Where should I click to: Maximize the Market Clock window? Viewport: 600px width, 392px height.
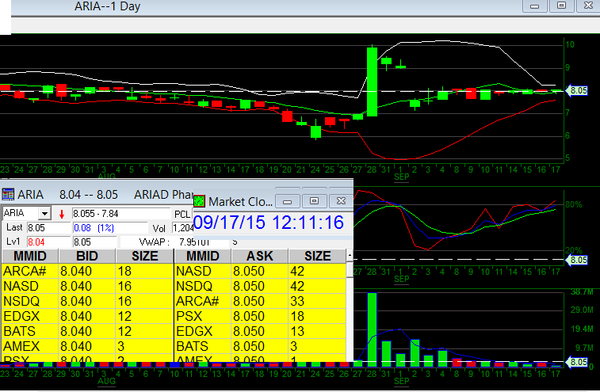pyautogui.click(x=314, y=201)
